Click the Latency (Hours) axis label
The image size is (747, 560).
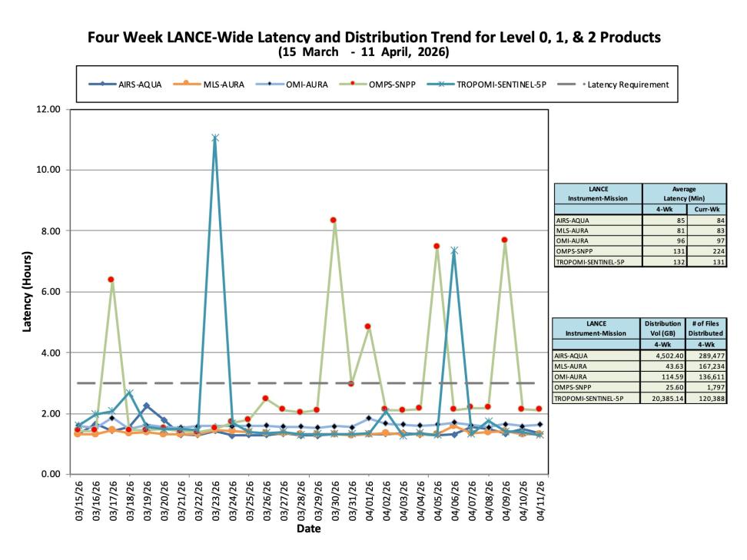(27, 292)
